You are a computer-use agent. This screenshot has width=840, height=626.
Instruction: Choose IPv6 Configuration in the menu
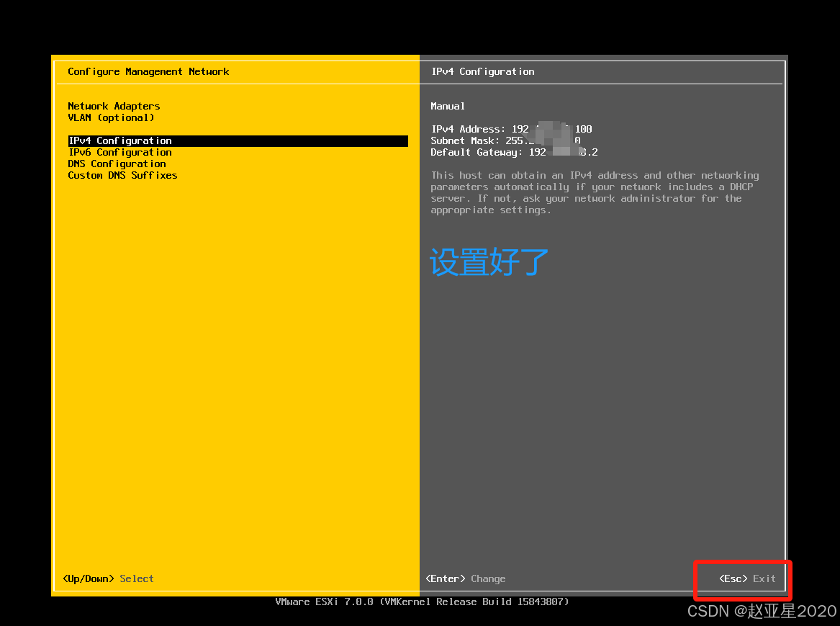pyautogui.click(x=120, y=152)
